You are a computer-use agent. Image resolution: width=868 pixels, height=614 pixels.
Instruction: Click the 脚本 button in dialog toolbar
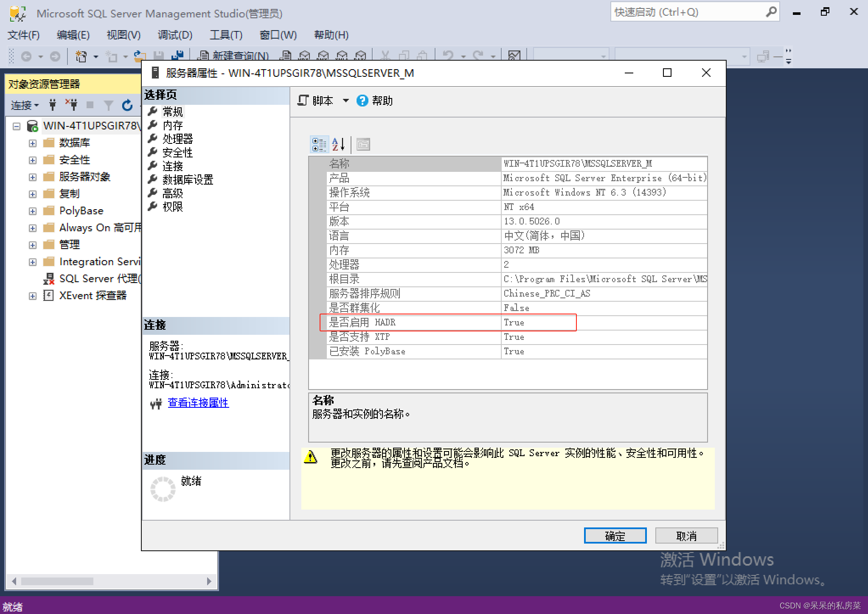coord(315,101)
